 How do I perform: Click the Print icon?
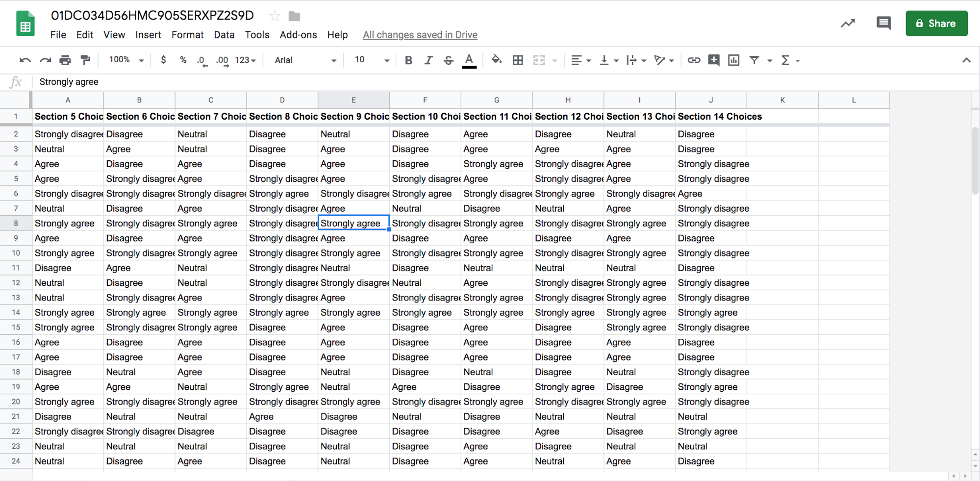65,60
